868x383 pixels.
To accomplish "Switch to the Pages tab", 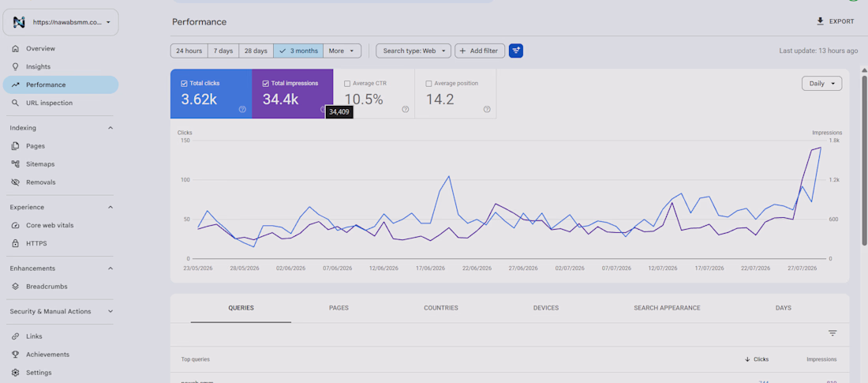I will pyautogui.click(x=339, y=308).
